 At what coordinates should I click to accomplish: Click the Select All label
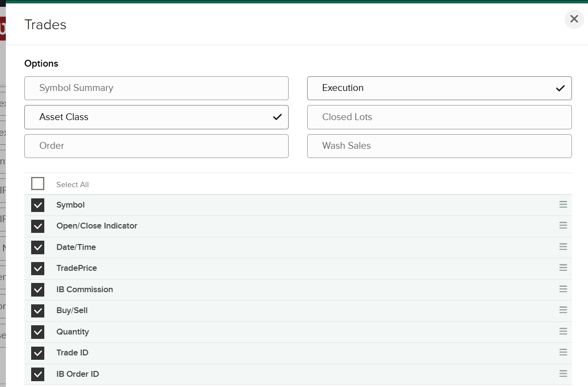point(73,185)
